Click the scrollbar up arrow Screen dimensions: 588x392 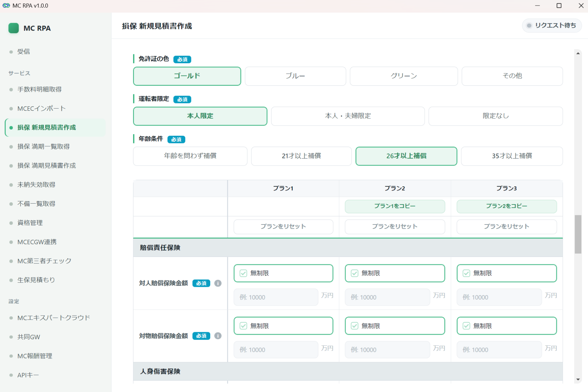click(x=578, y=53)
